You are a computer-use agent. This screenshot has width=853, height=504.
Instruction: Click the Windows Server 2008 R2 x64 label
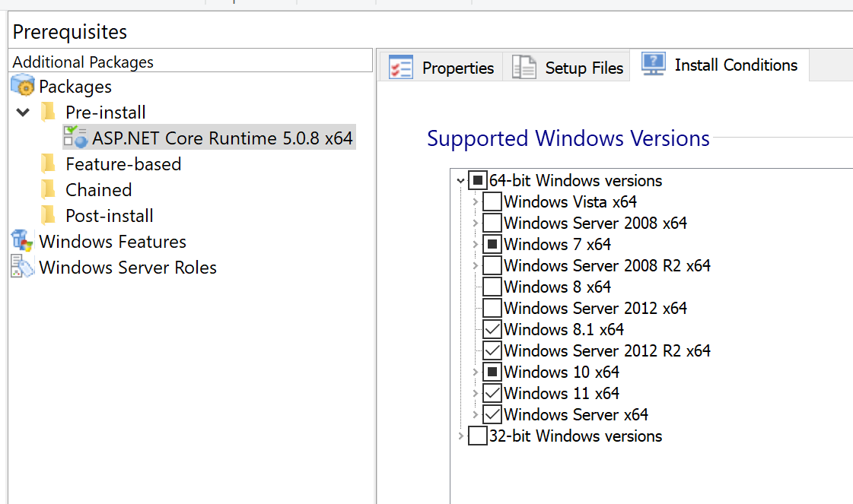[x=607, y=265]
